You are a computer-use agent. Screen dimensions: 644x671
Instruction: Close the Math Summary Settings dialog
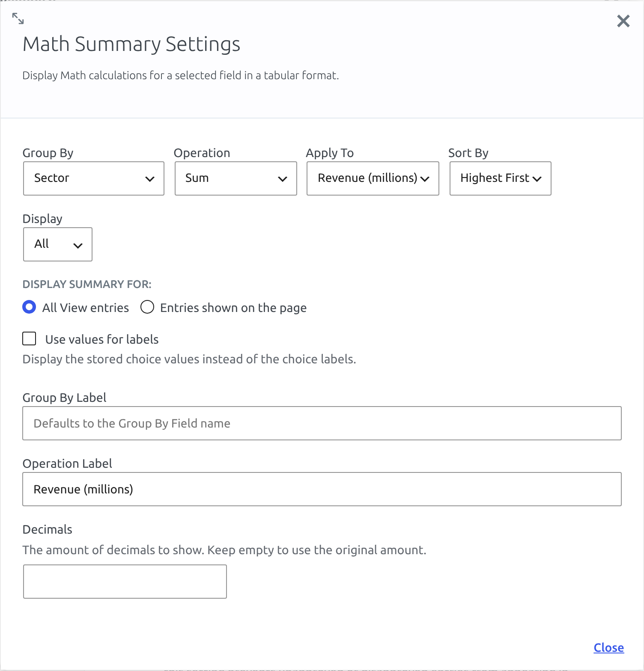623,21
